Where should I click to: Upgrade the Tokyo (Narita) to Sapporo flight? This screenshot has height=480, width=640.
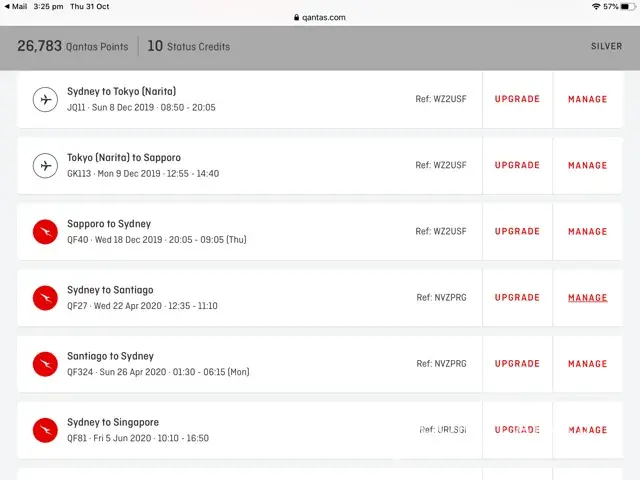click(517, 166)
